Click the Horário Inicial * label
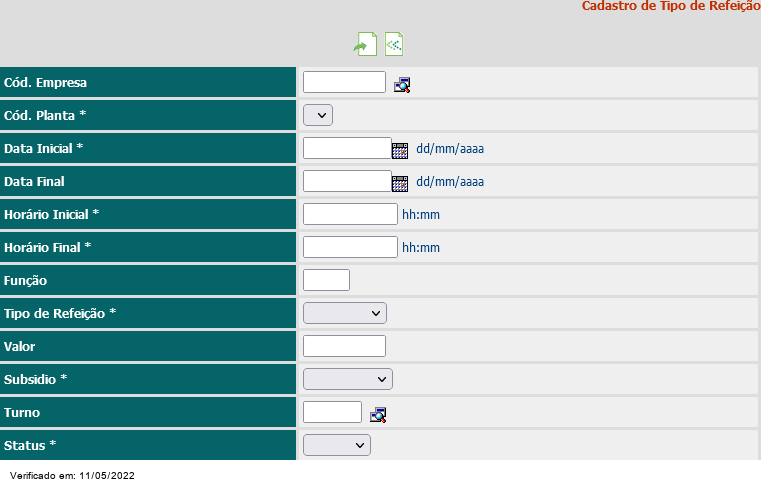The image size is (761, 490). pyautogui.click(x=51, y=214)
